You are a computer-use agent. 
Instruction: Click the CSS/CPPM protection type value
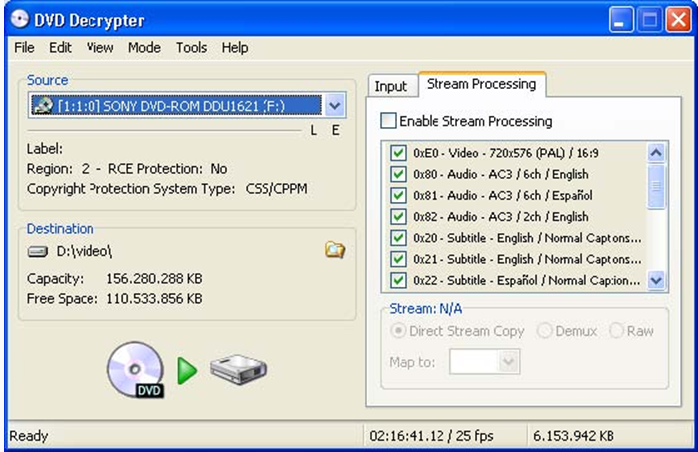click(x=276, y=189)
